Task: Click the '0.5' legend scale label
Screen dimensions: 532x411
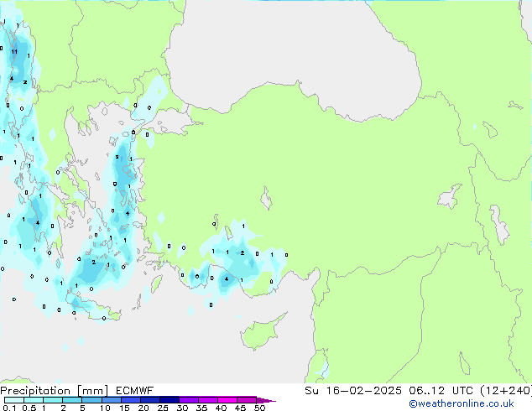Action: click(29, 408)
